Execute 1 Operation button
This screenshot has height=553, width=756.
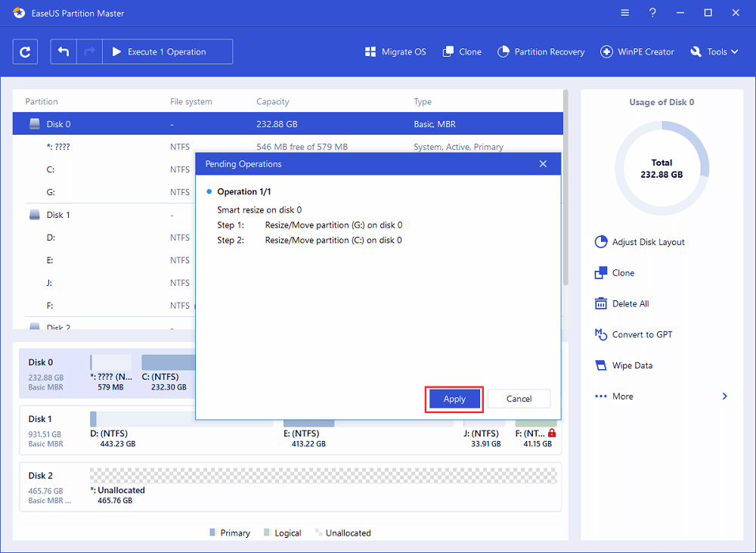168,51
